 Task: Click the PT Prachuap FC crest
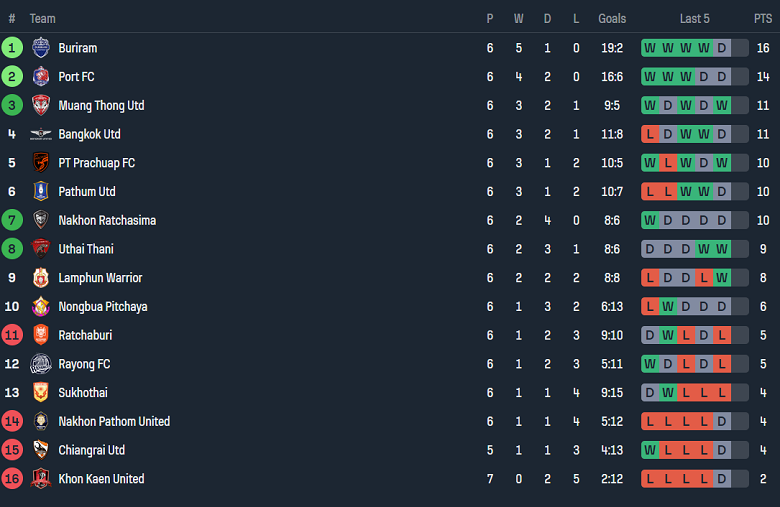(40, 163)
